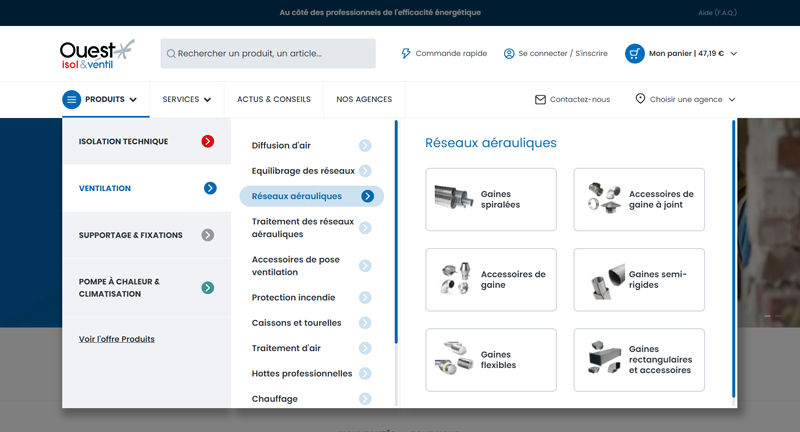800x432 pixels.
Task: Expand the Services menu
Action: [x=187, y=100]
